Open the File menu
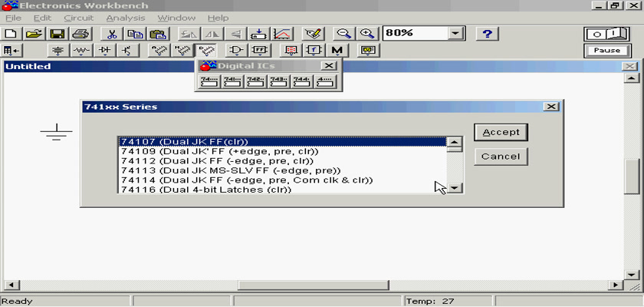This screenshot has height=307, width=644. pyautogui.click(x=13, y=18)
